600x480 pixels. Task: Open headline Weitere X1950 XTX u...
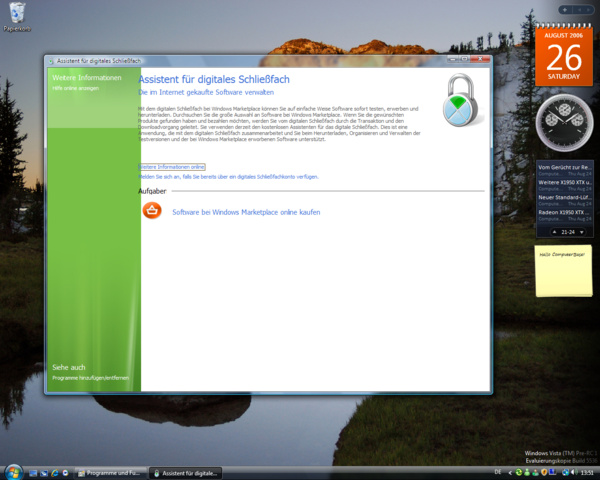(564, 185)
